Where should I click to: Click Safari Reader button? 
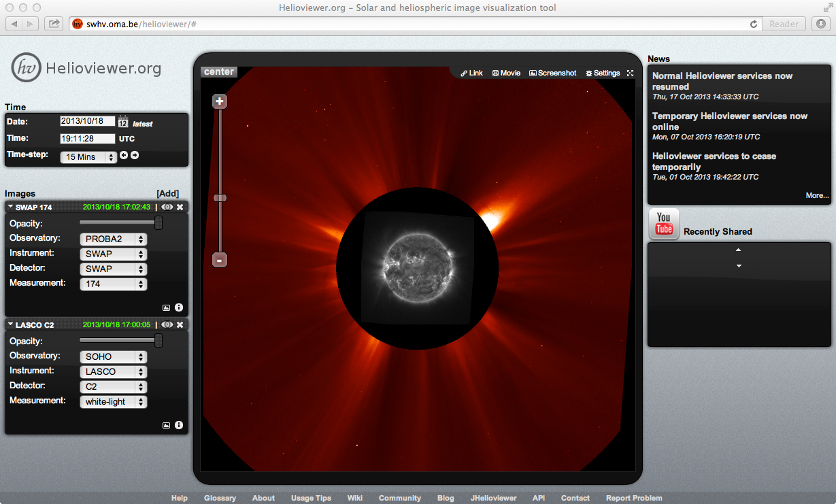pos(784,24)
